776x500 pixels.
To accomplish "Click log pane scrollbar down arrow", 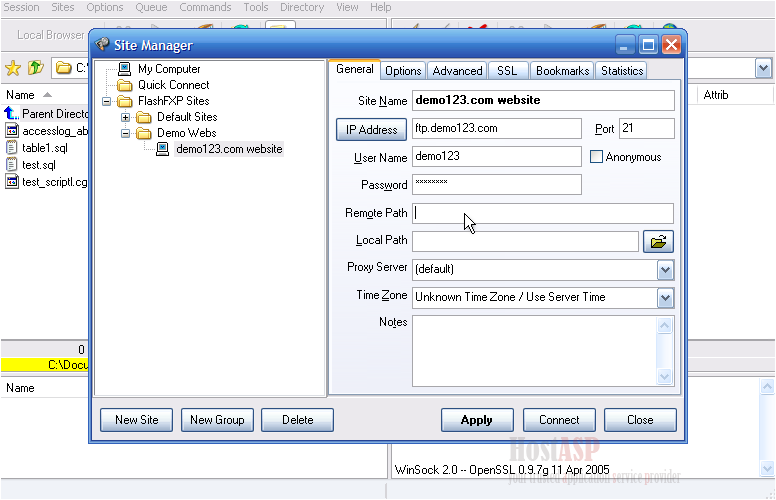I will pos(767,468).
